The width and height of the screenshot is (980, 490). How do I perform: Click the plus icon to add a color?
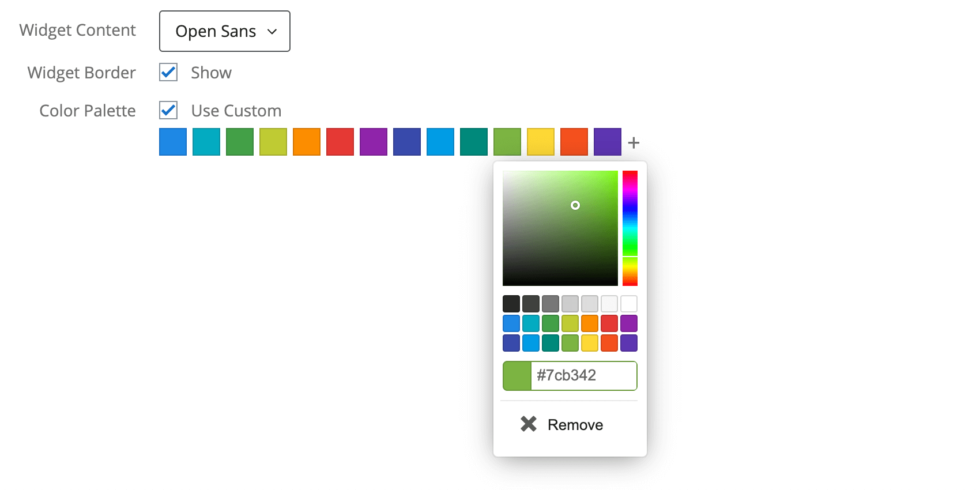634,142
